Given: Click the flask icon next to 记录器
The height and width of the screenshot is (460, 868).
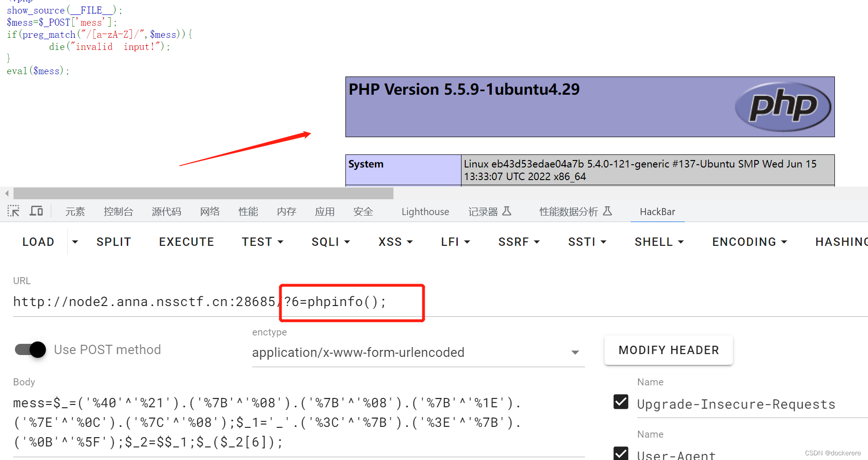Looking at the screenshot, I should point(507,211).
